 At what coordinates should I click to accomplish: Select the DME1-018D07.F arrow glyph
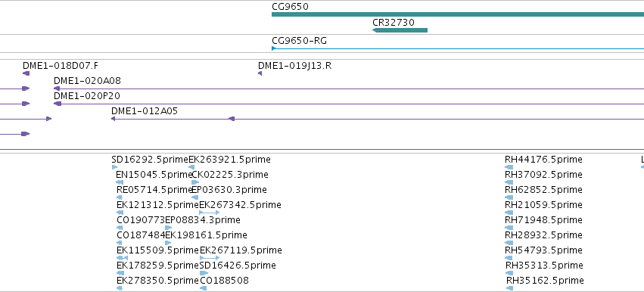pos(26,73)
